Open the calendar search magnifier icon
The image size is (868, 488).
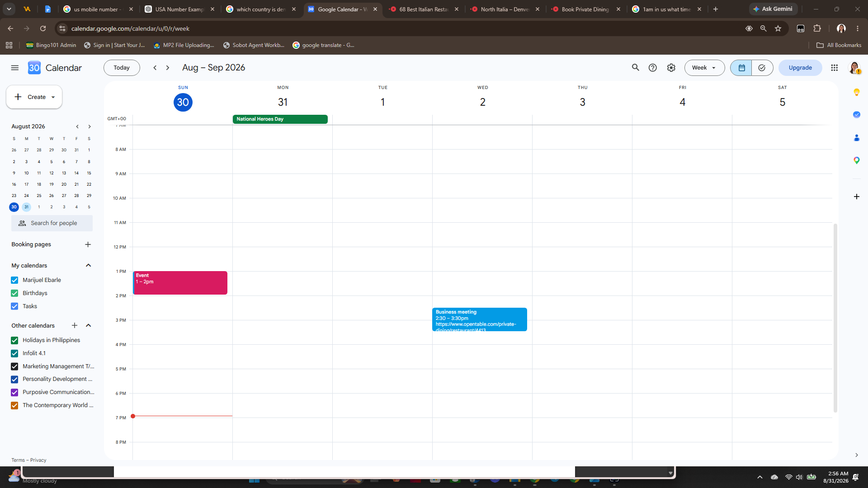click(x=635, y=68)
